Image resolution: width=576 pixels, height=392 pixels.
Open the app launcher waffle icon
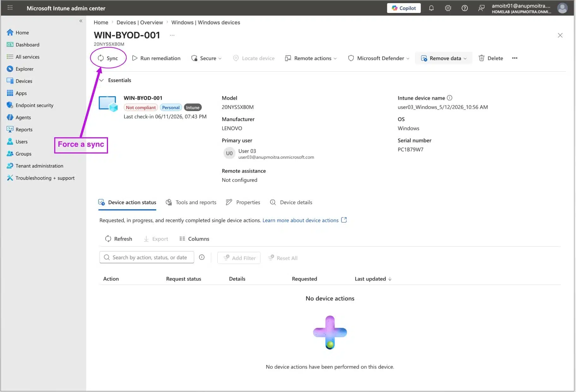pos(10,8)
